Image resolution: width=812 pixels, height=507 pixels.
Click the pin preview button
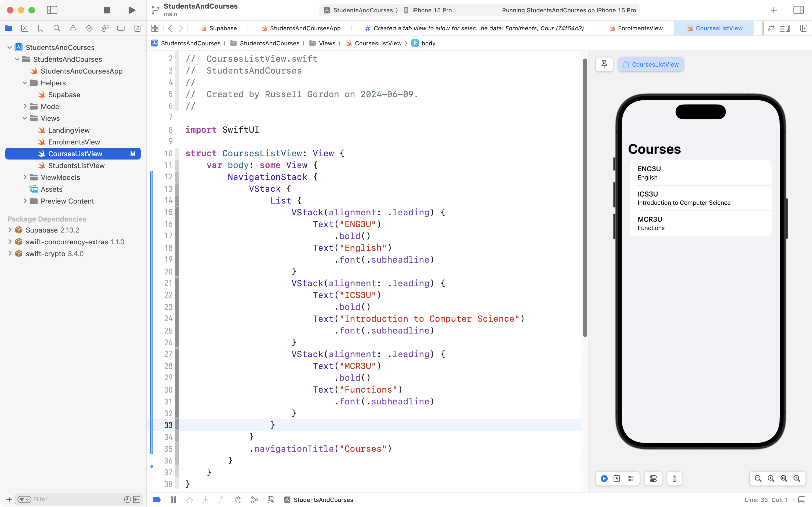[x=604, y=64]
